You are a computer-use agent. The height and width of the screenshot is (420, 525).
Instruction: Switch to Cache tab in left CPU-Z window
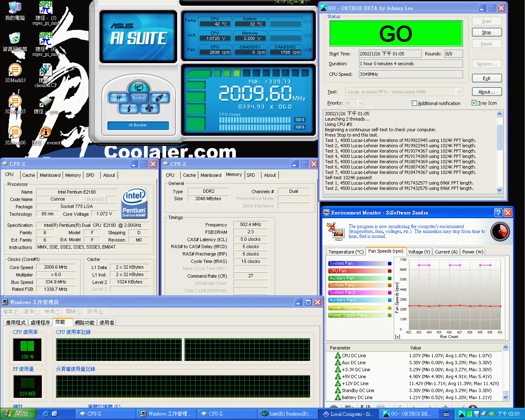tap(28, 175)
